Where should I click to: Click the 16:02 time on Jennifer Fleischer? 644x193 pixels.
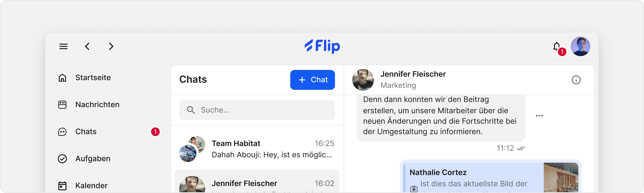click(324, 184)
